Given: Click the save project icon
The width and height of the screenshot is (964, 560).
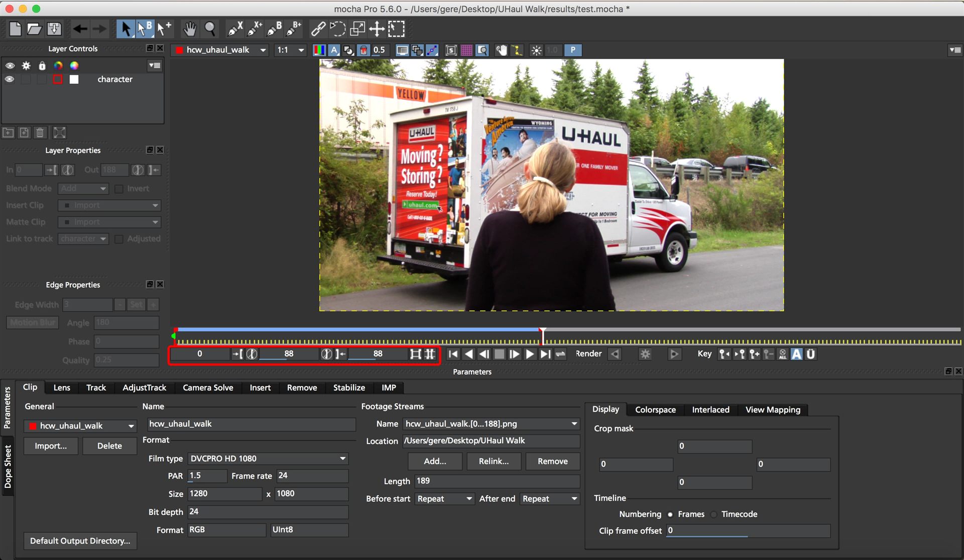Looking at the screenshot, I should (54, 29).
